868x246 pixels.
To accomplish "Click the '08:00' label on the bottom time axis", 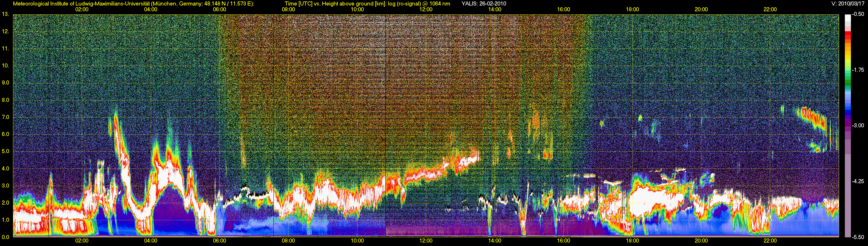I will coord(288,241).
